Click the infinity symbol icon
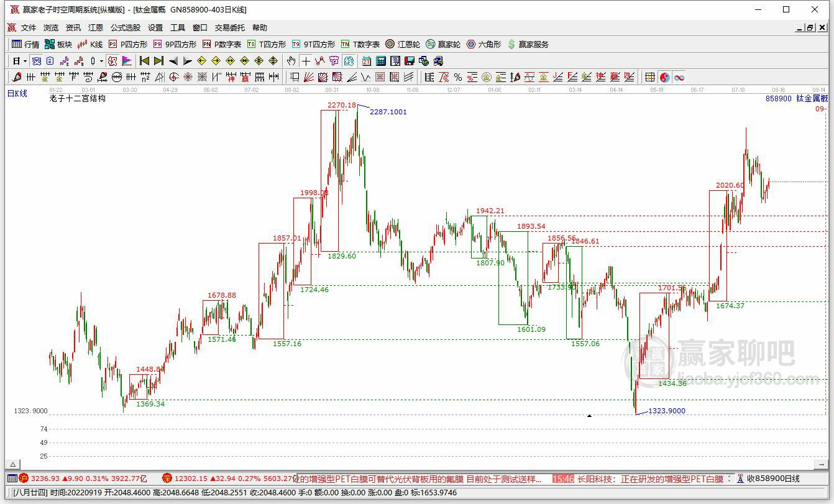The height and width of the screenshot is (504, 834). [x=679, y=77]
